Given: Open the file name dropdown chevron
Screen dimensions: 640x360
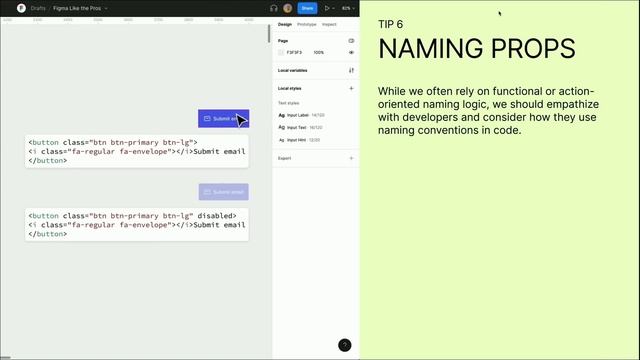Looking at the screenshot, I should click(106, 8).
